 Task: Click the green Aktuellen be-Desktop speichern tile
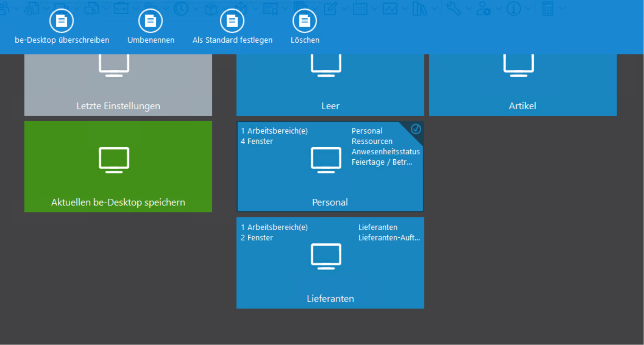click(118, 167)
